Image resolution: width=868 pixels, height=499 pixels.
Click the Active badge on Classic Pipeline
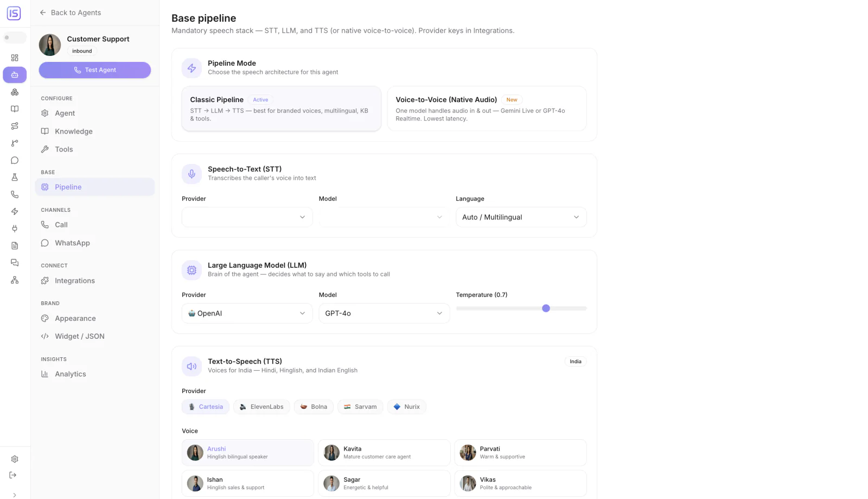[260, 100]
